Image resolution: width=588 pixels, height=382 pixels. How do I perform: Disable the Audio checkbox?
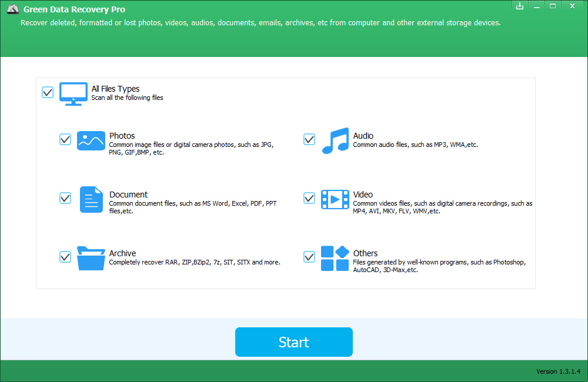pos(309,139)
